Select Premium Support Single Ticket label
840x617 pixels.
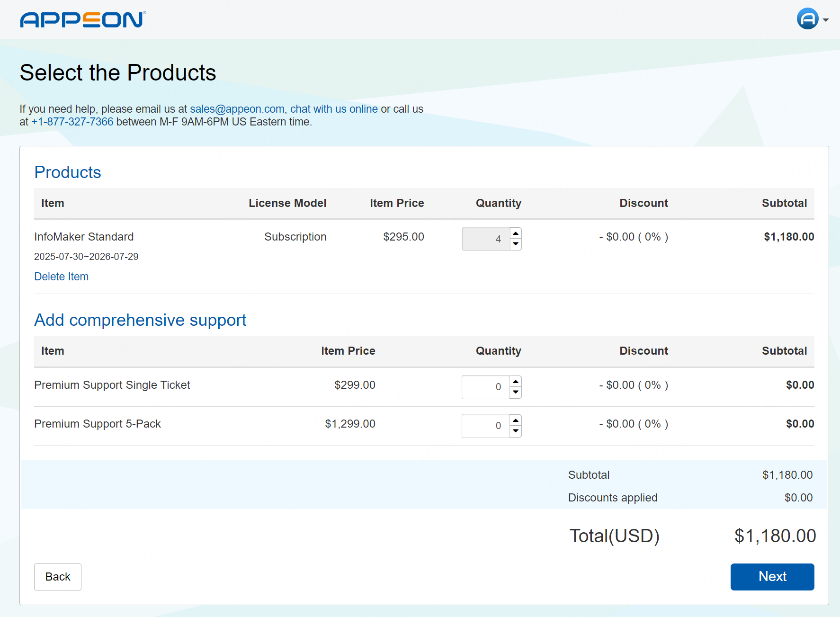coord(112,385)
